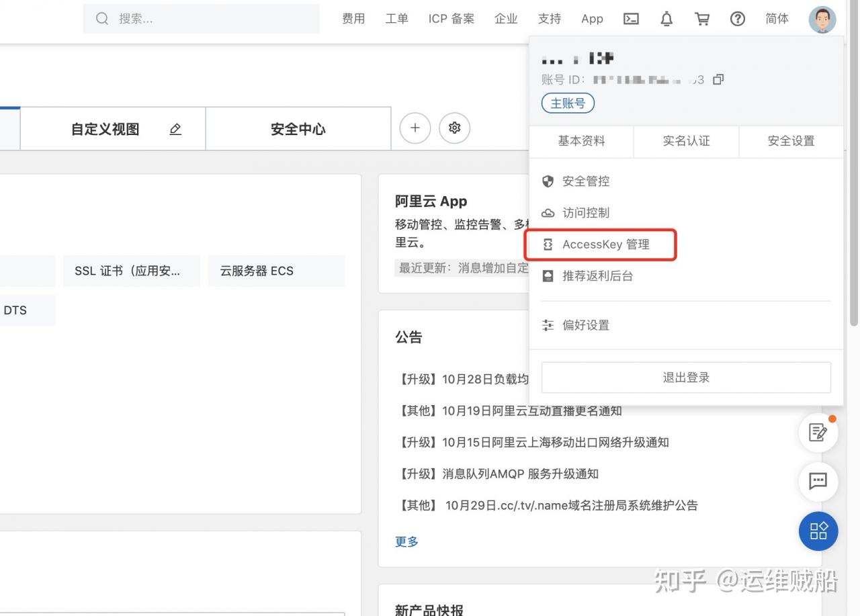Switch to the 安全中心 tab

(298, 129)
